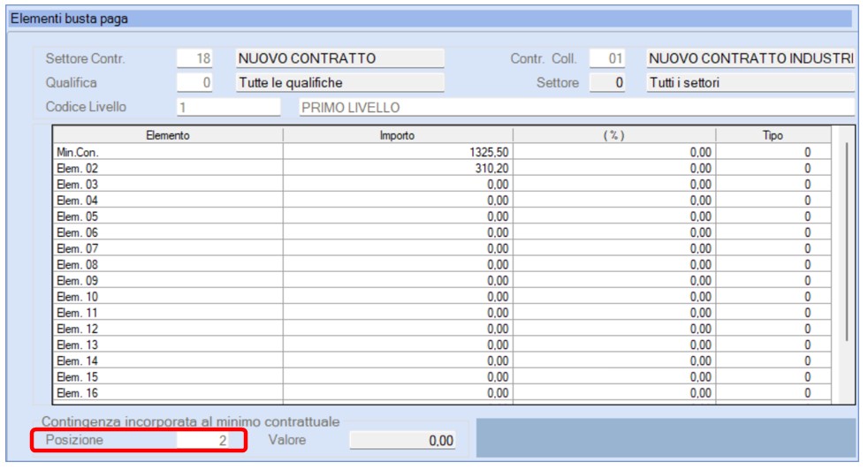Select the 310,20 importo cell
This screenshot has width=868, height=470.
[398, 168]
